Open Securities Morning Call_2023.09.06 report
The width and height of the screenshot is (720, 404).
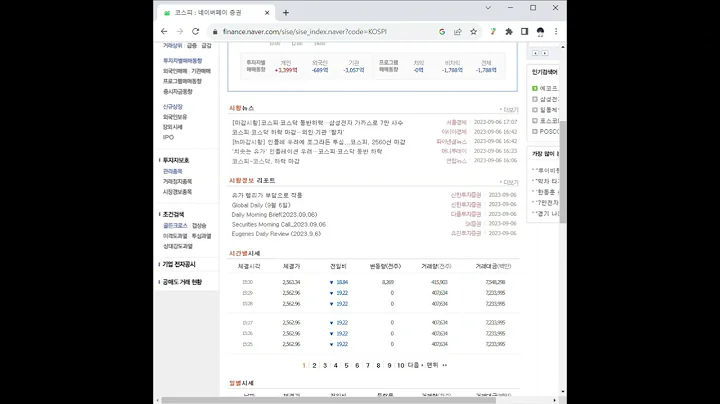pos(279,224)
